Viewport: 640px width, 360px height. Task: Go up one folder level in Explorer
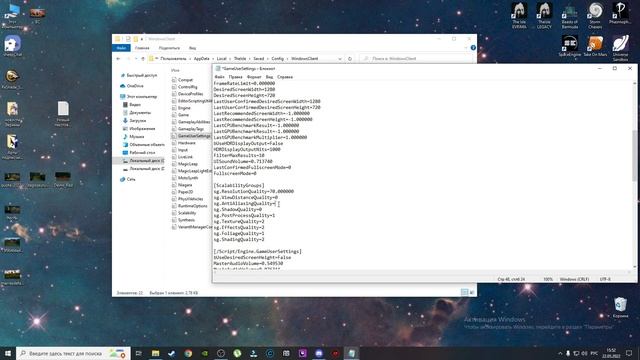[143, 59]
